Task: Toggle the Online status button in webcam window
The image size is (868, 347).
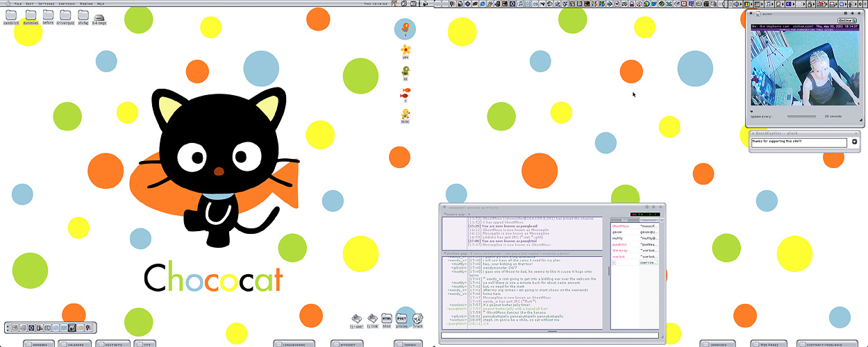Action: [x=846, y=21]
